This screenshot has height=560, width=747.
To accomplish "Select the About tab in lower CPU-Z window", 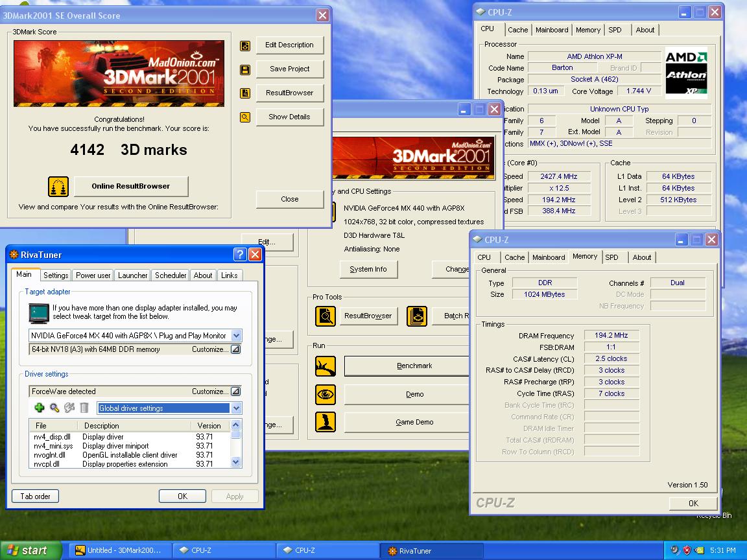I will click(x=642, y=257).
